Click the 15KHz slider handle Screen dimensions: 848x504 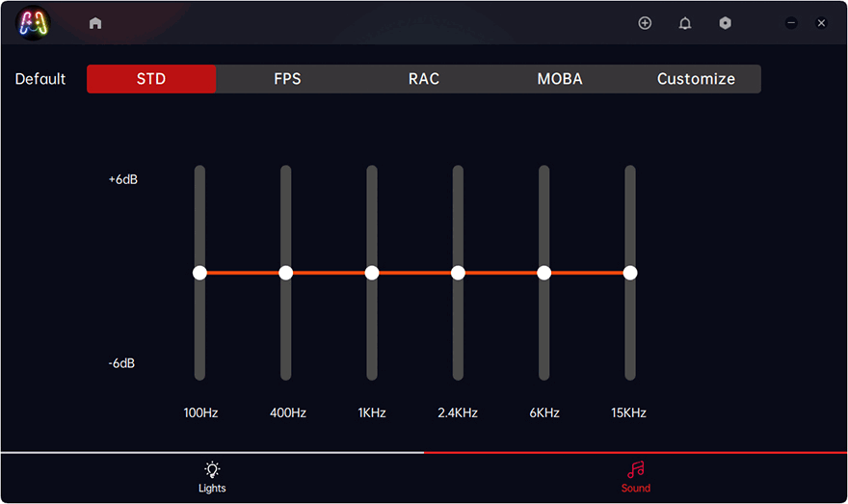tap(629, 273)
